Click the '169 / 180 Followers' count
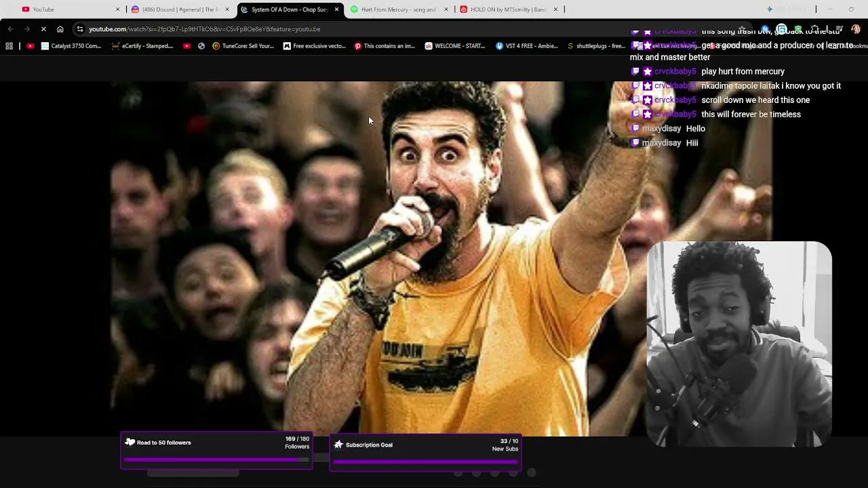This screenshot has width=868, height=488. (x=297, y=443)
